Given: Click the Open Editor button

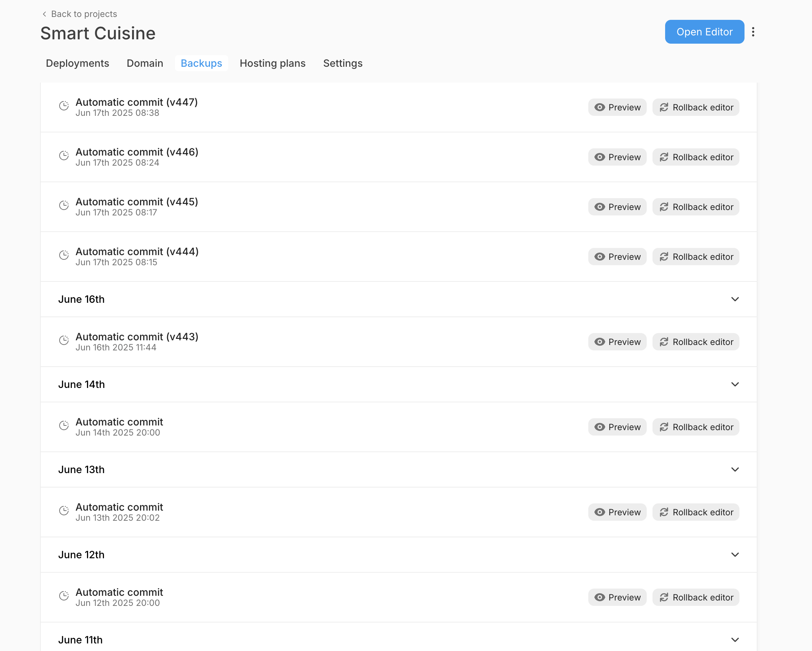Looking at the screenshot, I should click(x=704, y=32).
